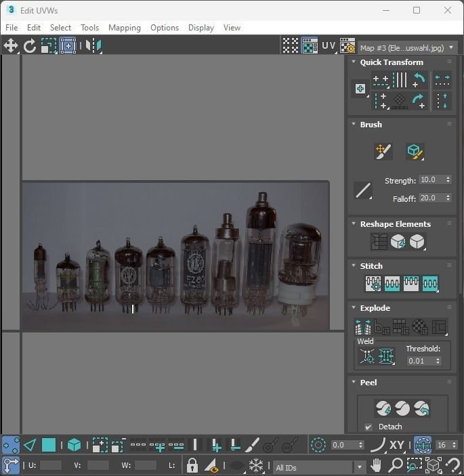This screenshot has width=464, height=476.
Task: Click Break icon in Explode
Action: click(x=363, y=327)
